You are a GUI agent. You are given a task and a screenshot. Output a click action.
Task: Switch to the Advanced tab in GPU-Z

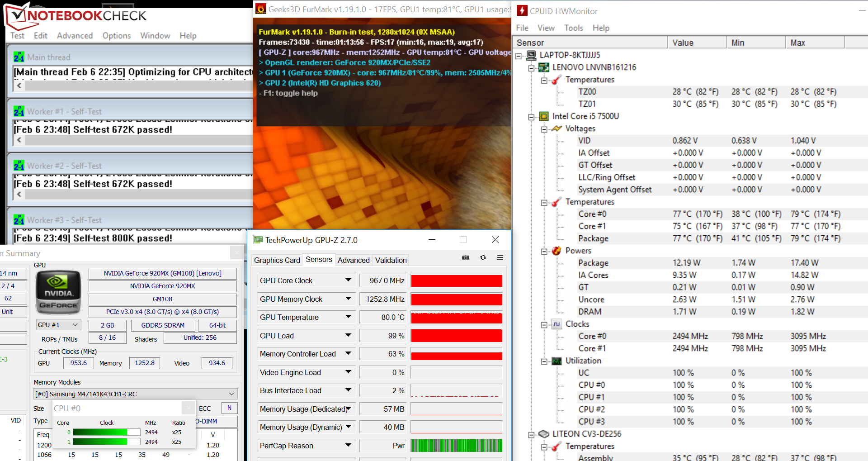[x=354, y=260]
